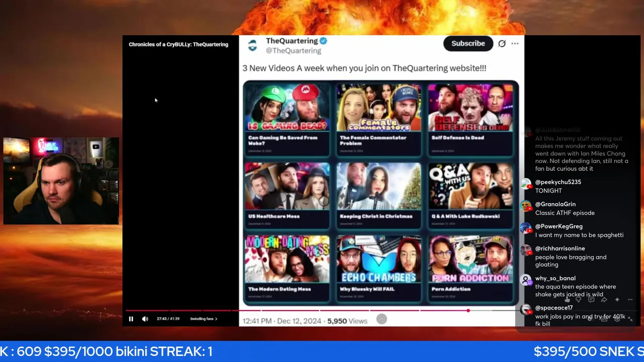Open the 'Swindling fans' chapter chevron
This screenshot has width=644, height=362.
[216, 319]
